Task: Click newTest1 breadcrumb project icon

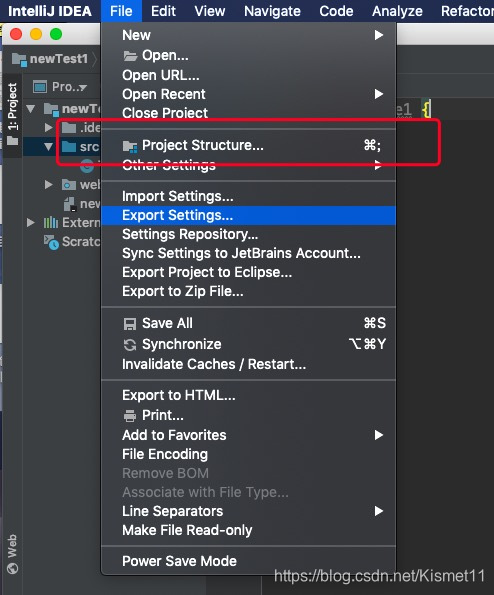Action: (19, 60)
